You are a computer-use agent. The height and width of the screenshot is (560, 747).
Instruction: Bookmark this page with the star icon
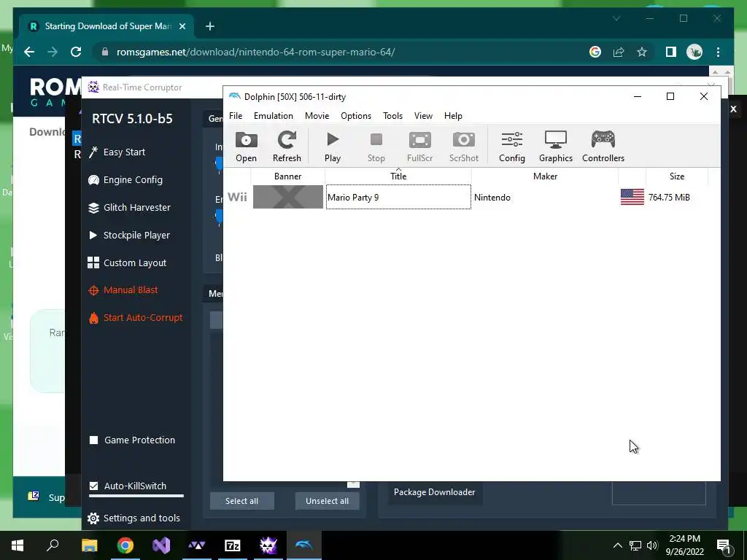(642, 52)
